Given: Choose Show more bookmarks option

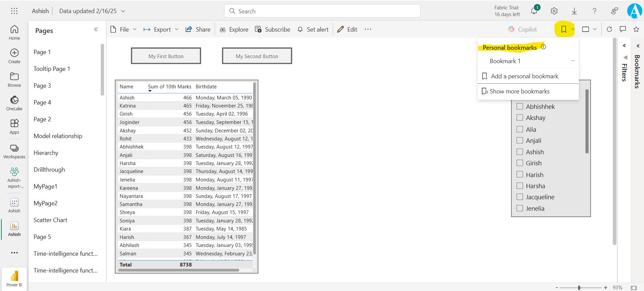Looking at the screenshot, I should tap(519, 91).
